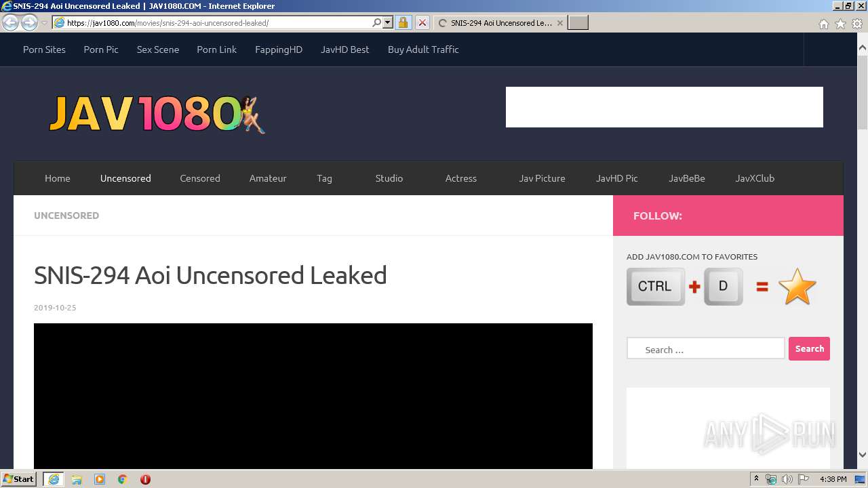
Task: Open Internet Explorer from the taskbar
Action: click(x=54, y=479)
